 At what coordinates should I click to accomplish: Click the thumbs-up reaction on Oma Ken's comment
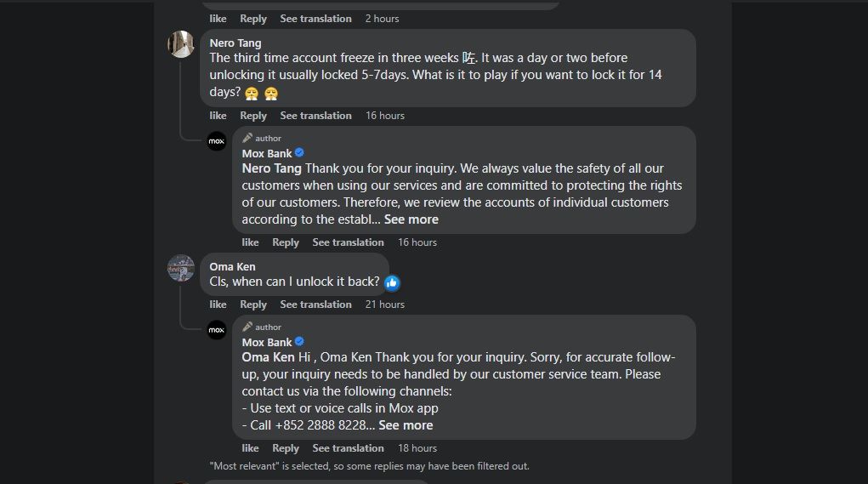pyautogui.click(x=392, y=282)
